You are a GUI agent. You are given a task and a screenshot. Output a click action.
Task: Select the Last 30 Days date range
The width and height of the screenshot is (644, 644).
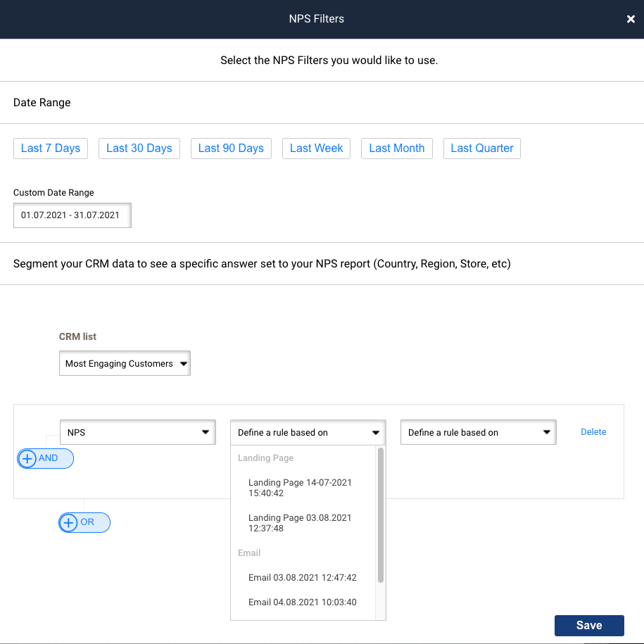(x=139, y=148)
